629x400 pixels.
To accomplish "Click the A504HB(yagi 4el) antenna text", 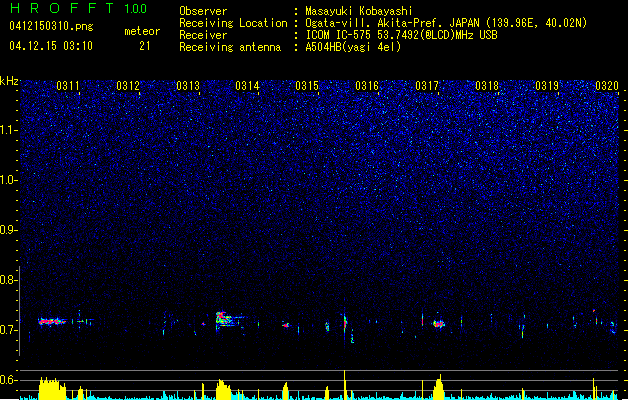I will (353, 47).
